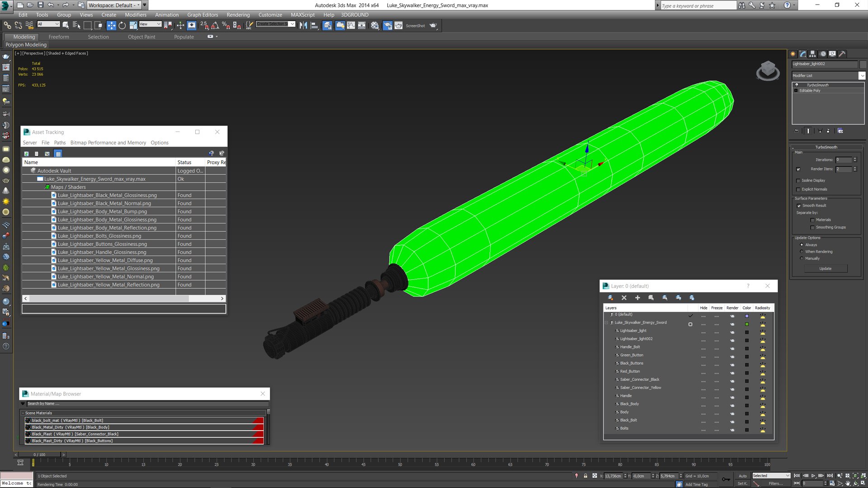Open the Modifier List dropdown
The height and width of the screenshot is (488, 868).
pyautogui.click(x=862, y=76)
